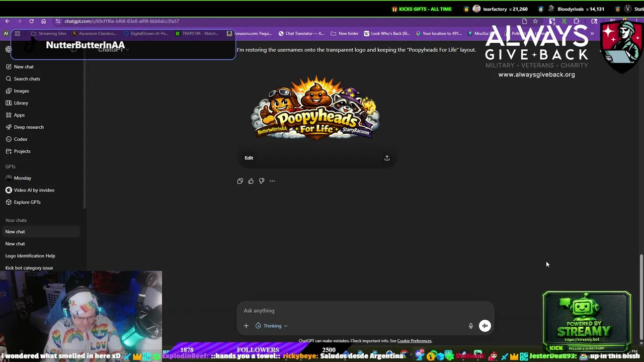Open the Ascension Classless bookmark
644x362 pixels.
pyautogui.click(x=94, y=34)
